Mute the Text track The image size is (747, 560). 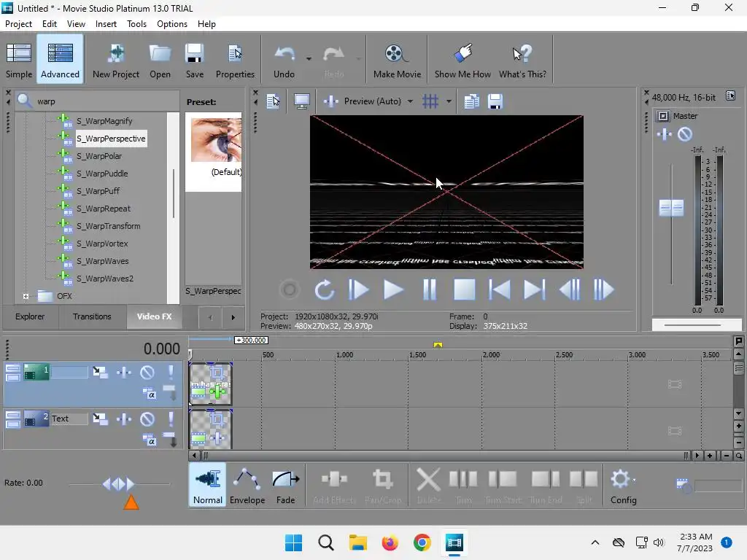click(x=147, y=419)
